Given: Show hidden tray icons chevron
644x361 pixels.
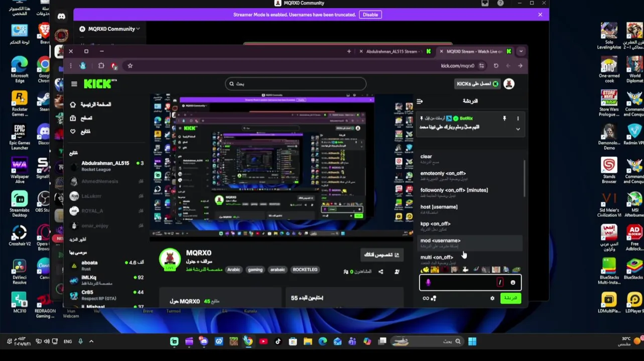Looking at the screenshot, I should tap(91, 341).
